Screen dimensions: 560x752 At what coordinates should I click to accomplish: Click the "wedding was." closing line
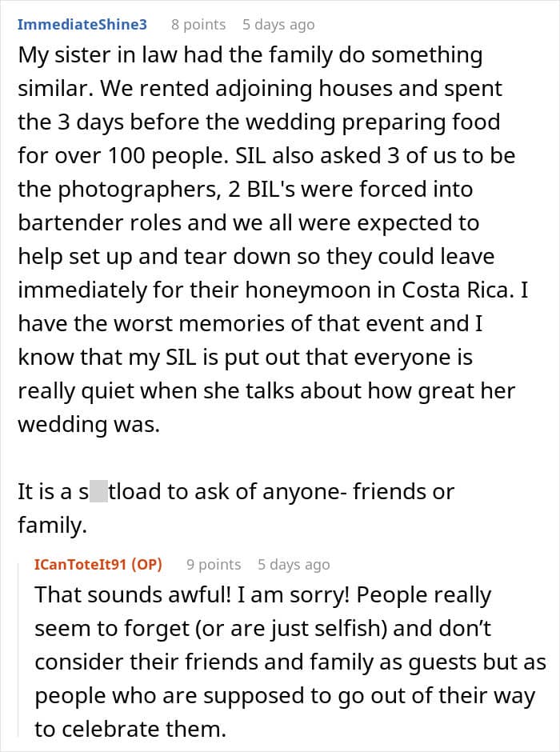click(89, 424)
